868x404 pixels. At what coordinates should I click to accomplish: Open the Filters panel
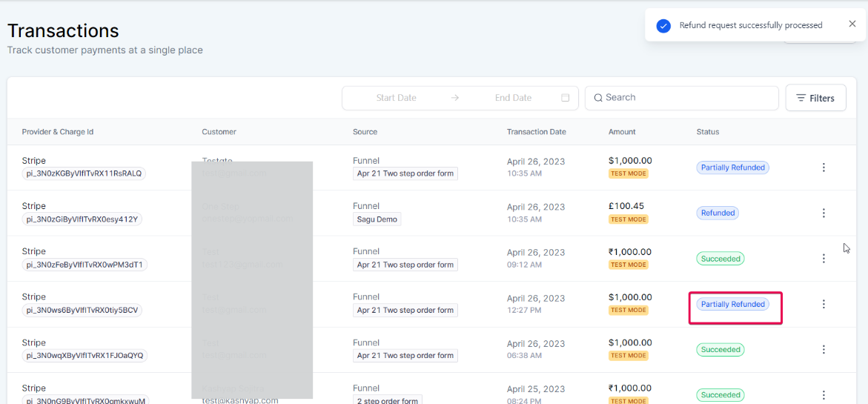(815, 98)
